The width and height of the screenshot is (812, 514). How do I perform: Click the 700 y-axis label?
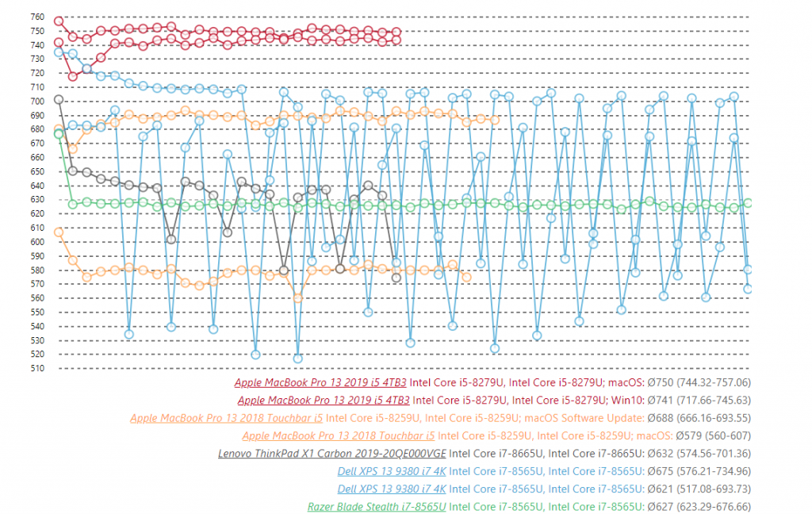pyautogui.click(x=37, y=102)
